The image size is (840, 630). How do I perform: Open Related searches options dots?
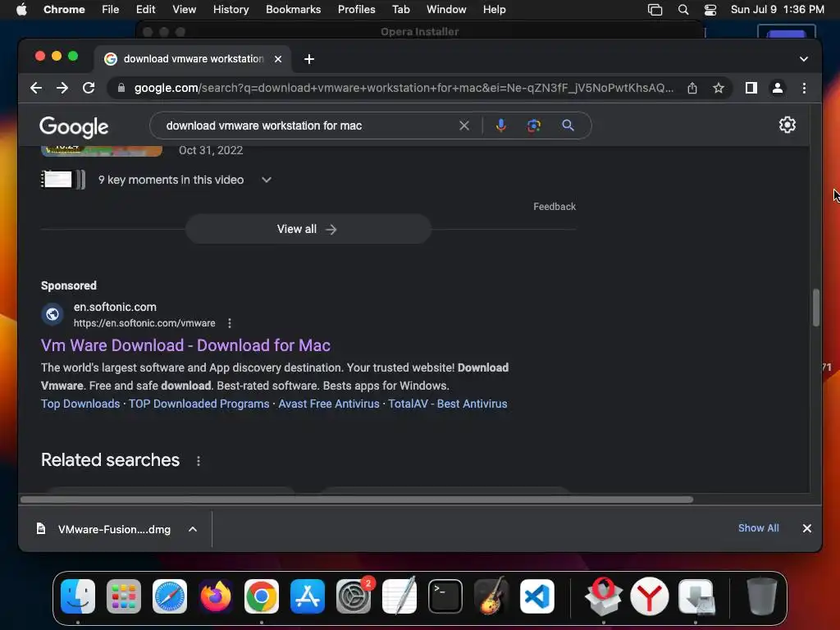point(199,461)
